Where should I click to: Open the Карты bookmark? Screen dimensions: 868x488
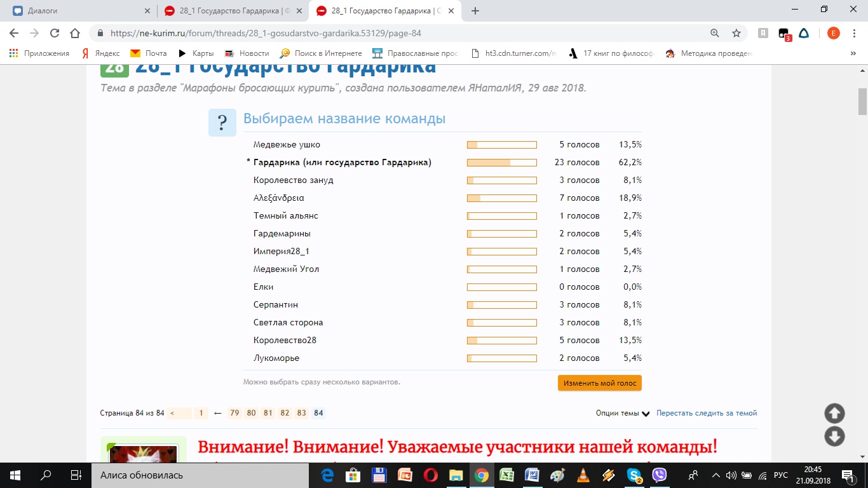196,53
